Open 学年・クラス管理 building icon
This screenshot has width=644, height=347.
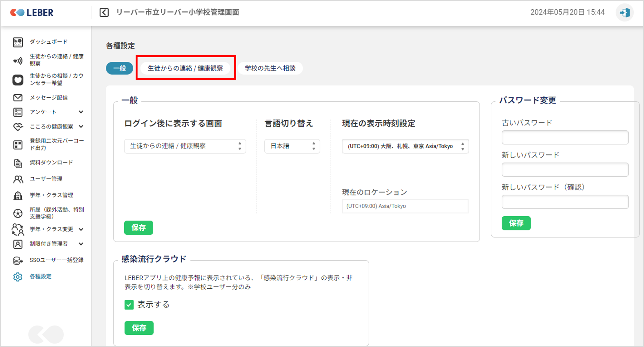click(18, 195)
